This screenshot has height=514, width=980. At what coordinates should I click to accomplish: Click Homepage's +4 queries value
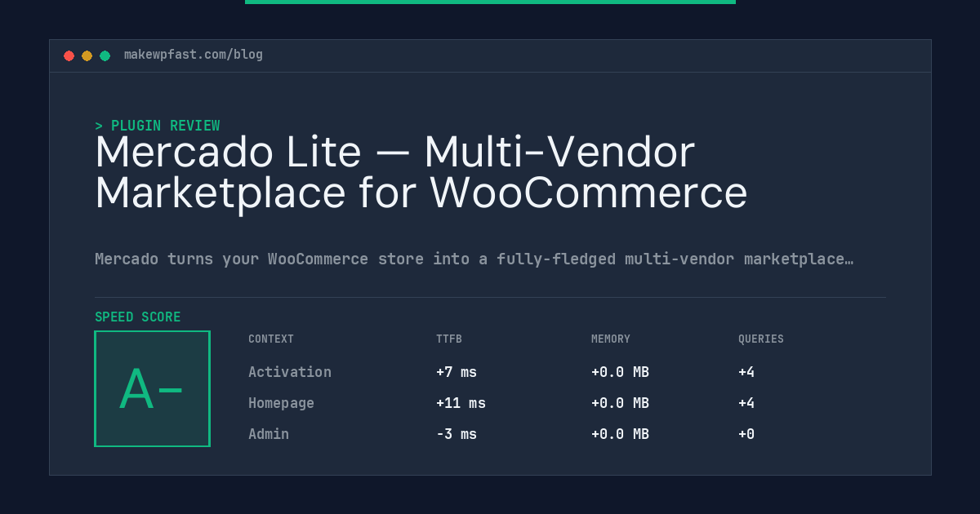coord(746,403)
